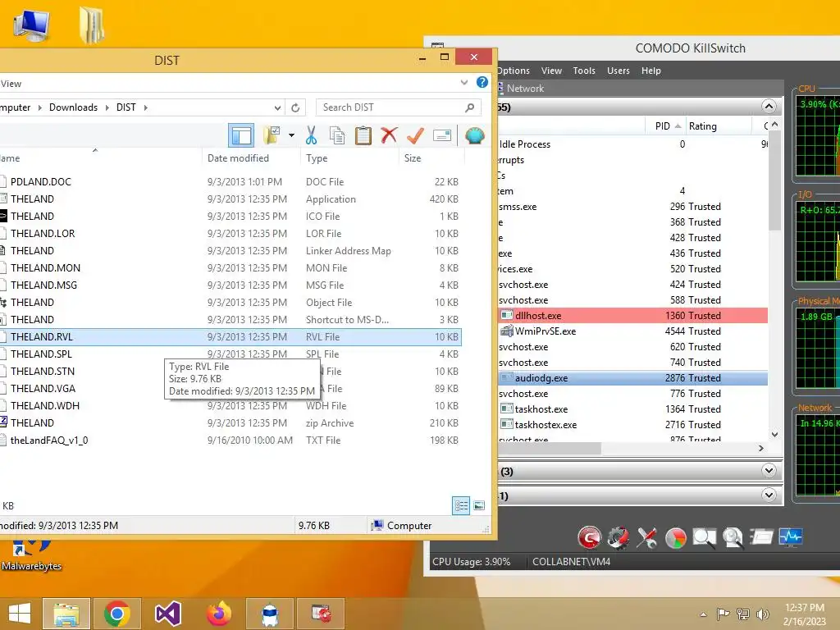Select the PDLAND.DOC file
The height and width of the screenshot is (630, 840).
point(231,181)
